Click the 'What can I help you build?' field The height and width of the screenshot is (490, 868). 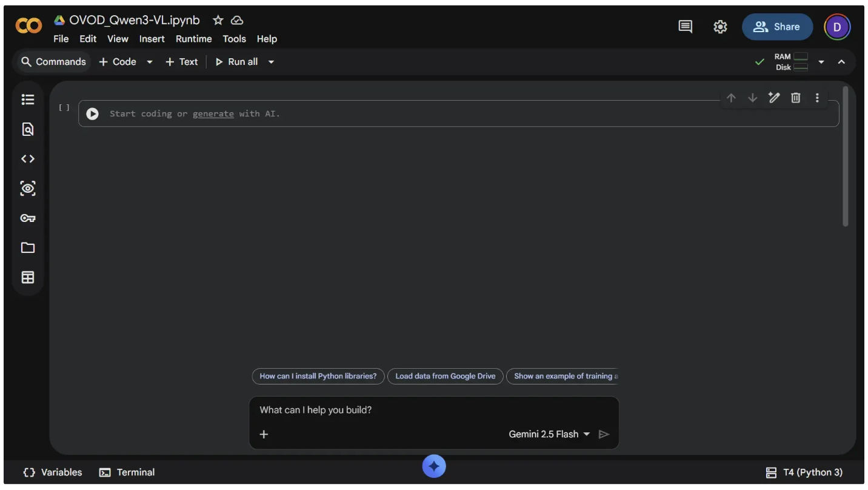click(x=434, y=410)
